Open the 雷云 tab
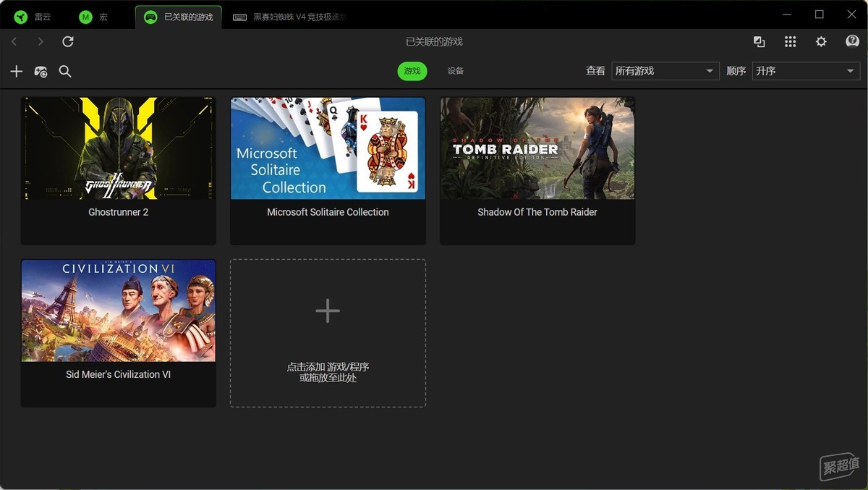 point(34,17)
